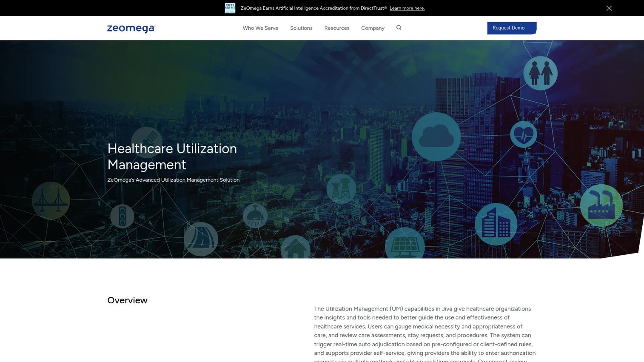Follow the "Learn more here." link
This screenshot has height=362, width=644.
coord(407,8)
